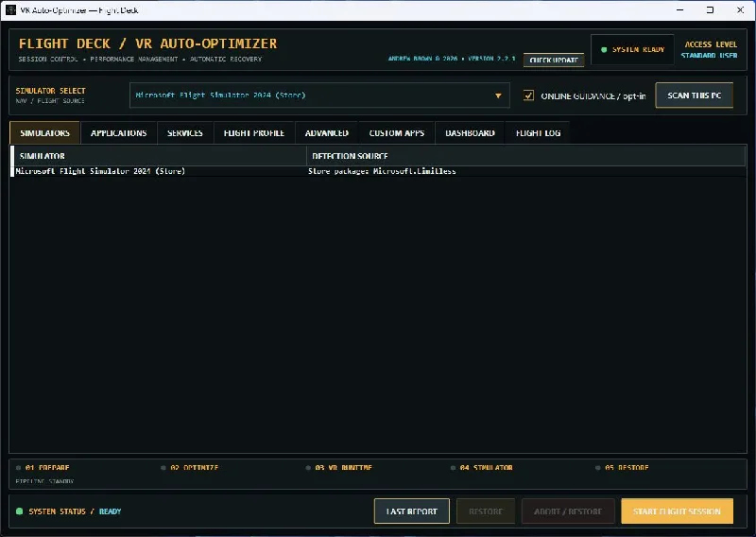The height and width of the screenshot is (537, 756).
Task: Open the Custom Apps tab
Action: (397, 133)
